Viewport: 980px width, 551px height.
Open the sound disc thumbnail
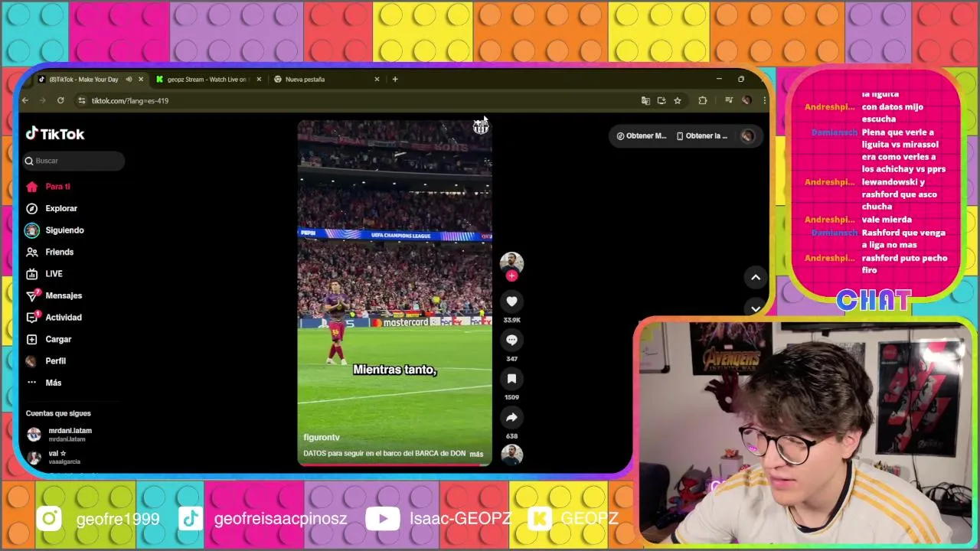[511, 455]
